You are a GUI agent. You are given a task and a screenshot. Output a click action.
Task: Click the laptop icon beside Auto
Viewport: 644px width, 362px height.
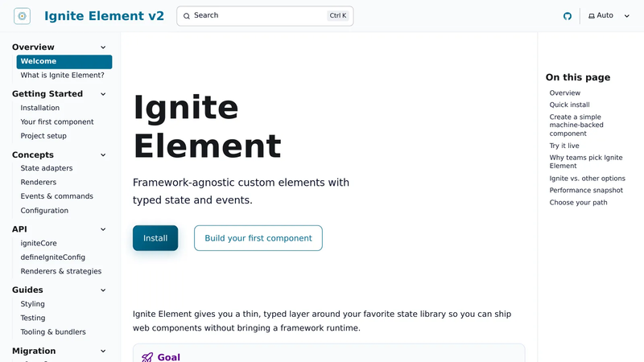[592, 16]
